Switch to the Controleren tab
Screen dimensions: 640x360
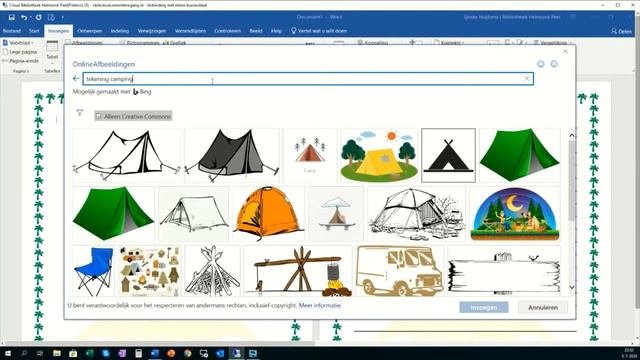click(x=227, y=31)
